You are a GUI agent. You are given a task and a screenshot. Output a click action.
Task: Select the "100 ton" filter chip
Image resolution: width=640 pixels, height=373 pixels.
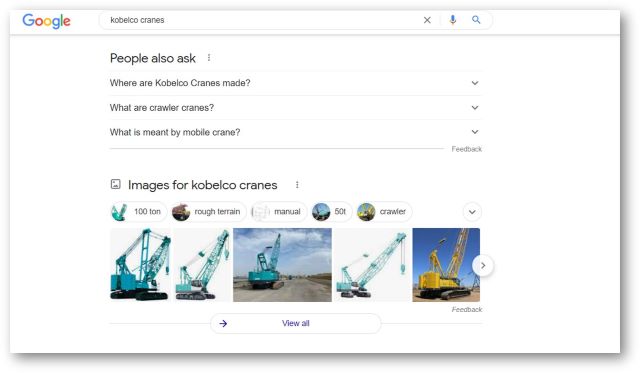tap(138, 212)
